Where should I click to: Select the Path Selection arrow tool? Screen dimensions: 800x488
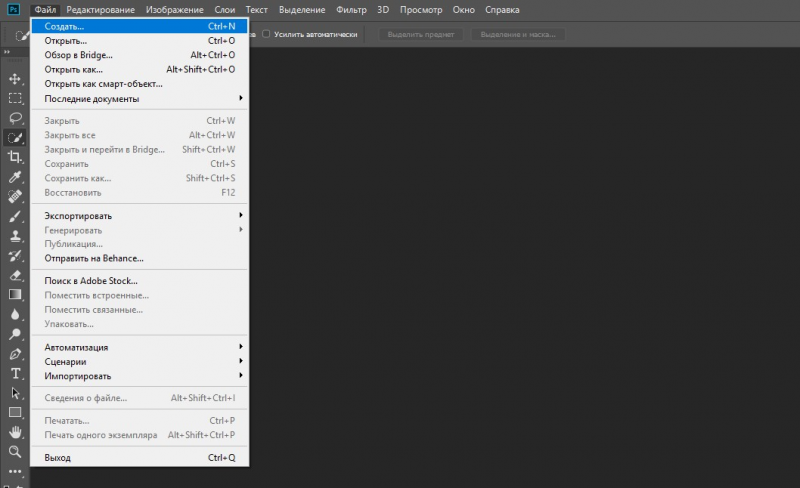(15, 393)
